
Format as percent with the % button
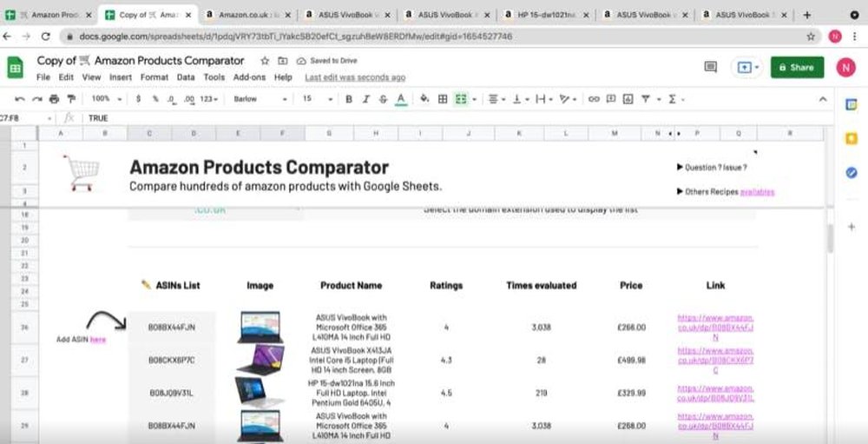[x=155, y=99]
